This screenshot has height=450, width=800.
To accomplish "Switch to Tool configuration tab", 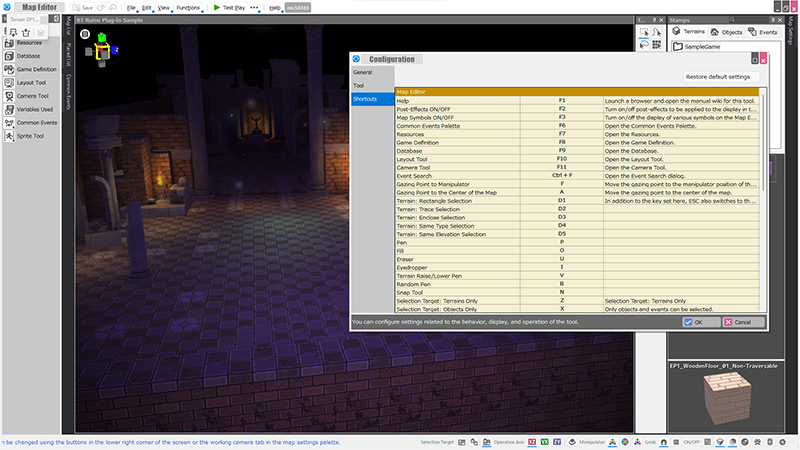I will coord(372,86).
